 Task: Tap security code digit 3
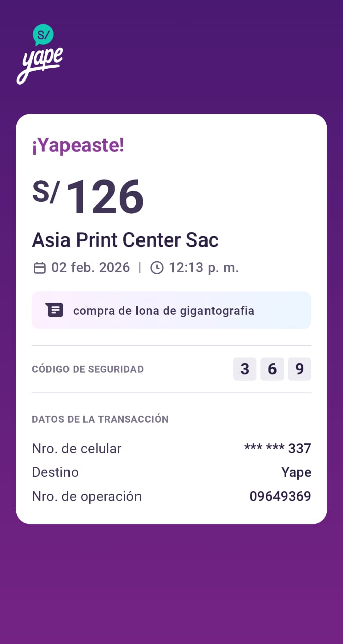pos(245,369)
